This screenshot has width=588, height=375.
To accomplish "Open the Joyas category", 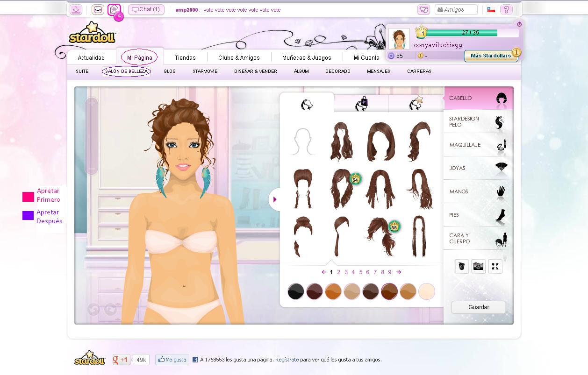I will 478,168.
